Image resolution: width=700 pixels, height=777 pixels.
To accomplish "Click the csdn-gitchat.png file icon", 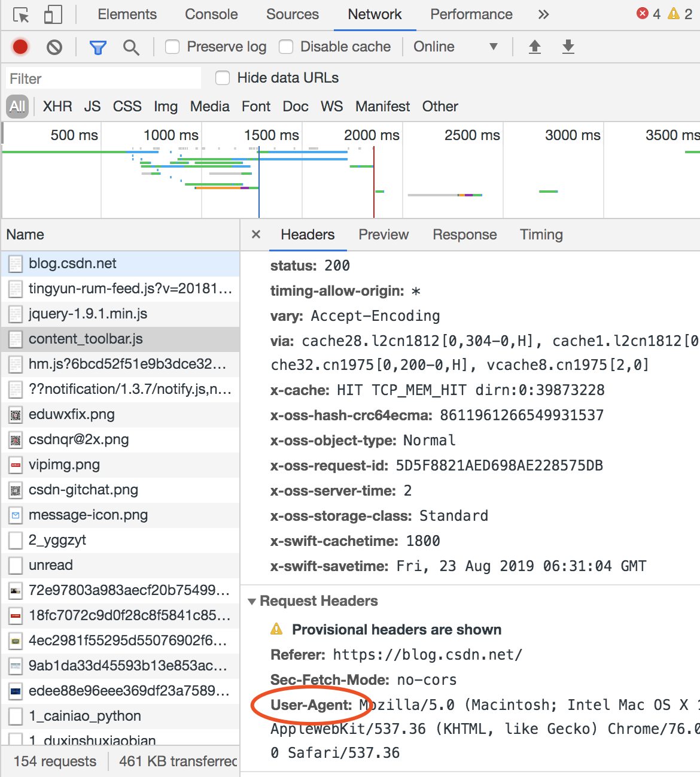I will point(16,490).
